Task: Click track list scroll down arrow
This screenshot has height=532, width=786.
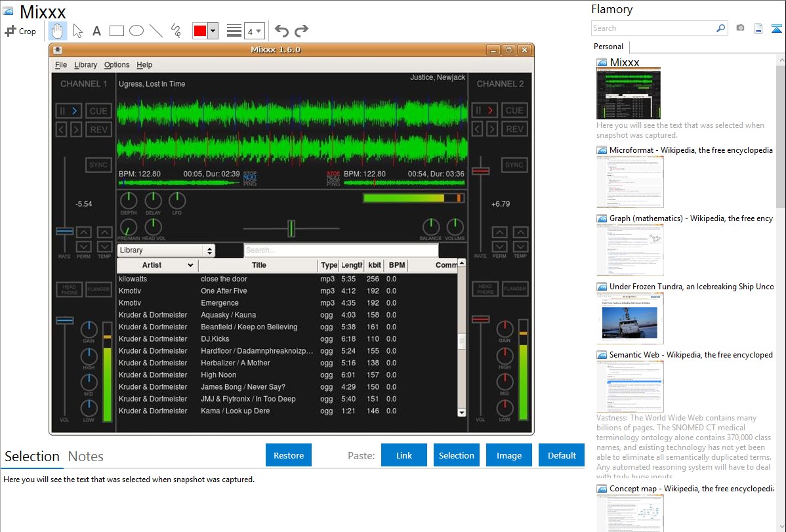Action: (x=462, y=412)
